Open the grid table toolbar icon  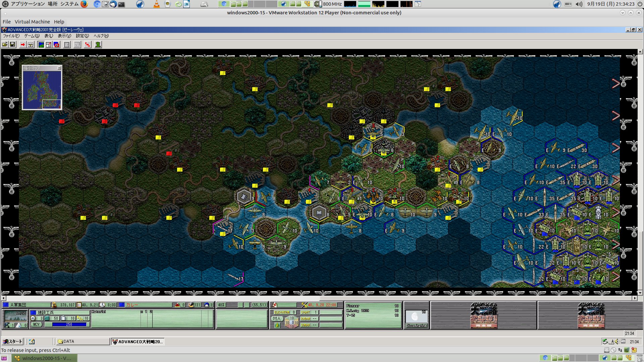[x=67, y=45]
